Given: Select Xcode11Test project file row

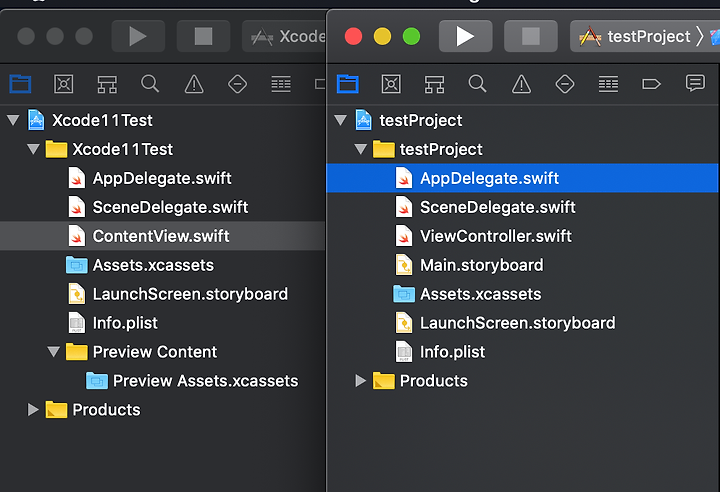Looking at the screenshot, I should [163, 120].
